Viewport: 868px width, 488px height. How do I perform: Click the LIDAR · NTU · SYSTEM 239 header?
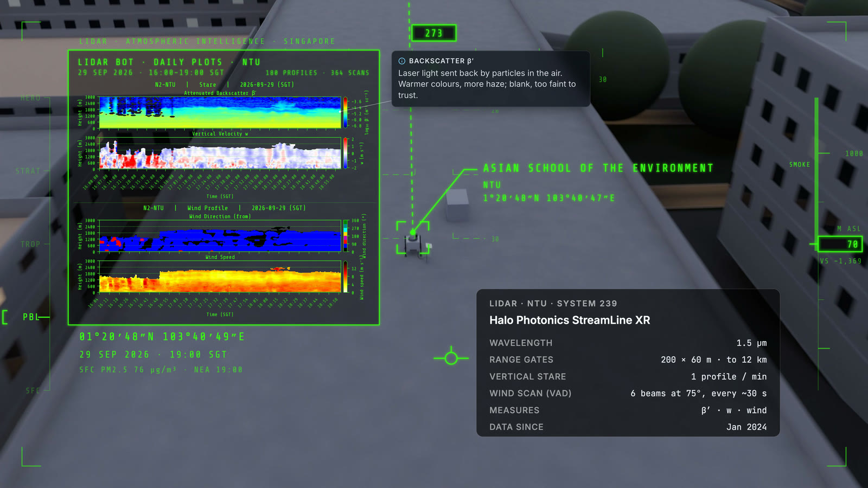coord(553,304)
